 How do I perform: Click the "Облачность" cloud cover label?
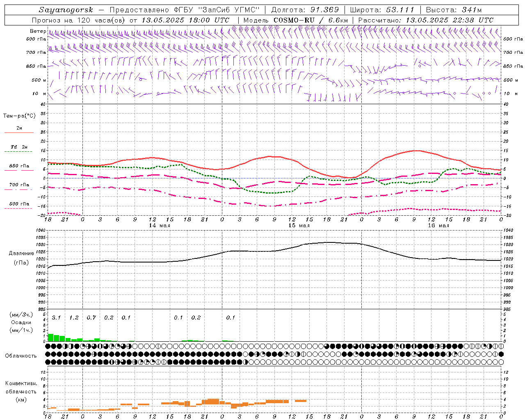coord(21,356)
